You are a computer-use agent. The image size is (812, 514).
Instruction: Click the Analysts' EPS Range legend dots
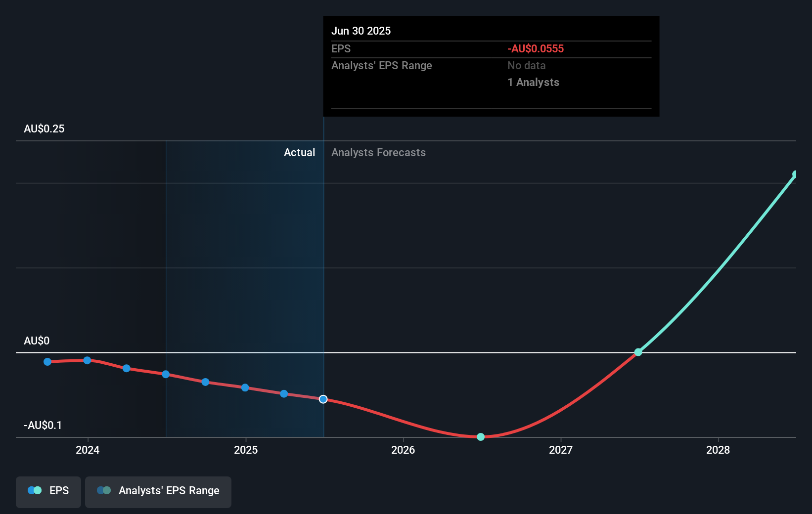coord(104,490)
